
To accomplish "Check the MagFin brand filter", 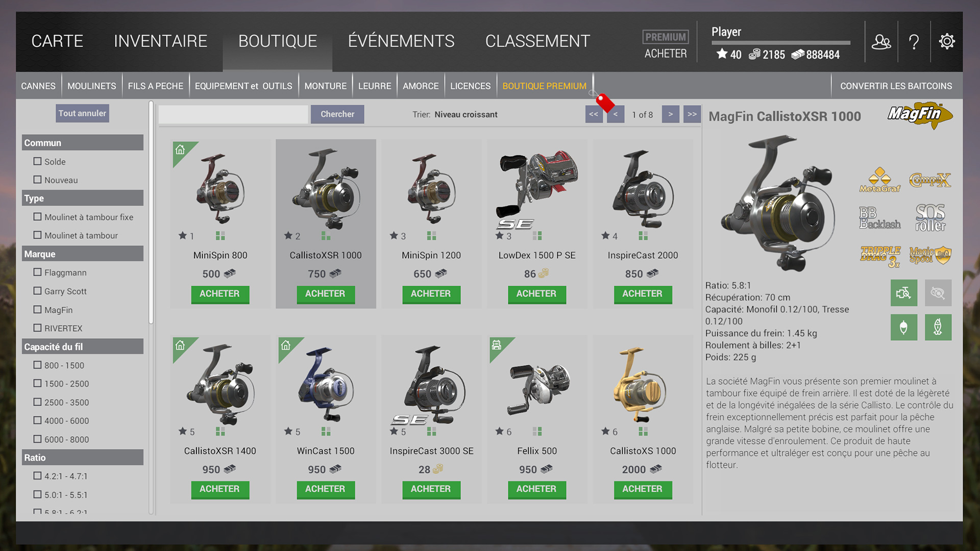I will point(37,310).
